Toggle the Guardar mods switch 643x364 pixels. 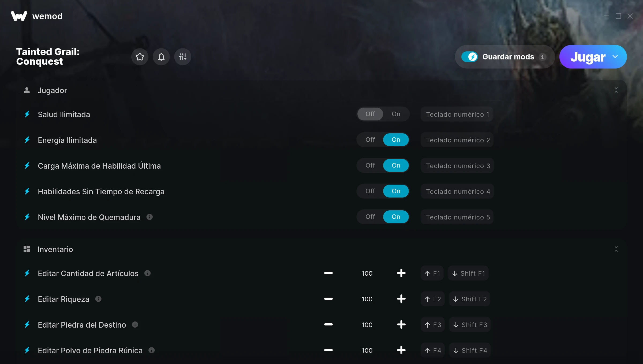point(469,57)
